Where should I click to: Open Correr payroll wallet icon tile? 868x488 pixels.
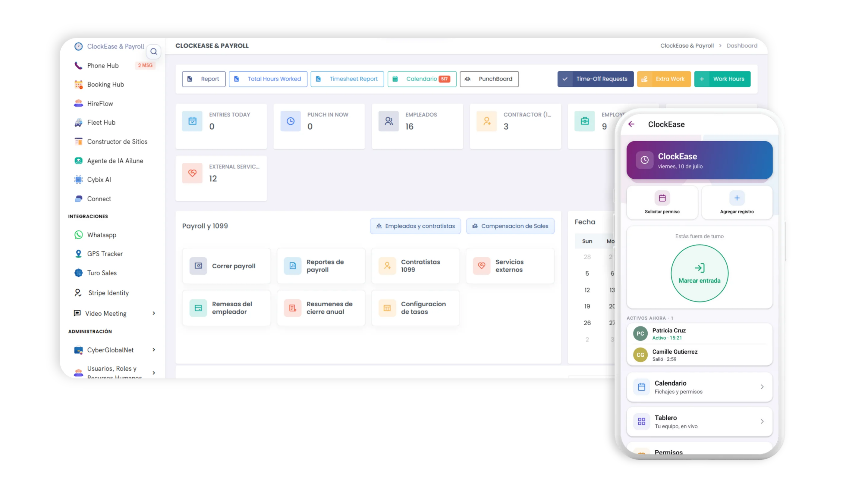198,266
